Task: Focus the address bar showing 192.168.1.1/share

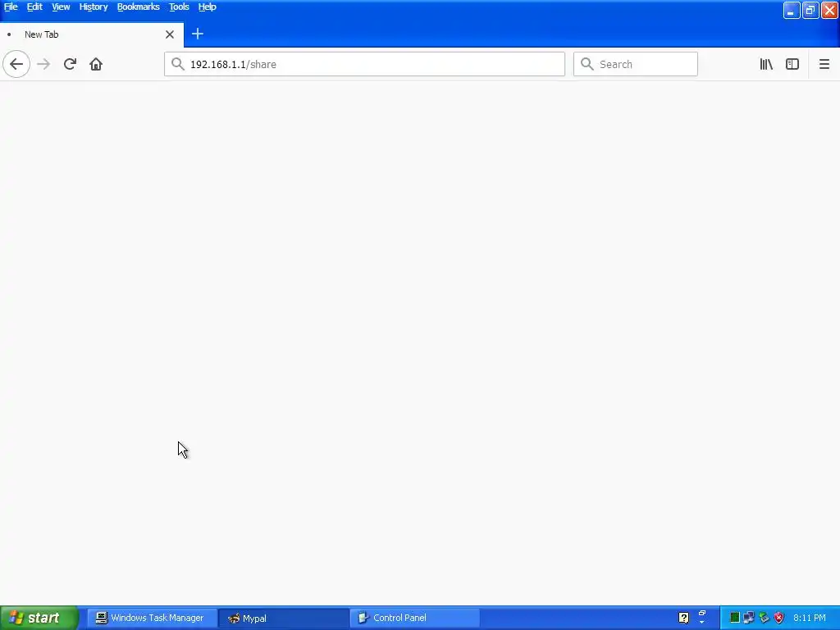Action: pyautogui.click(x=364, y=64)
